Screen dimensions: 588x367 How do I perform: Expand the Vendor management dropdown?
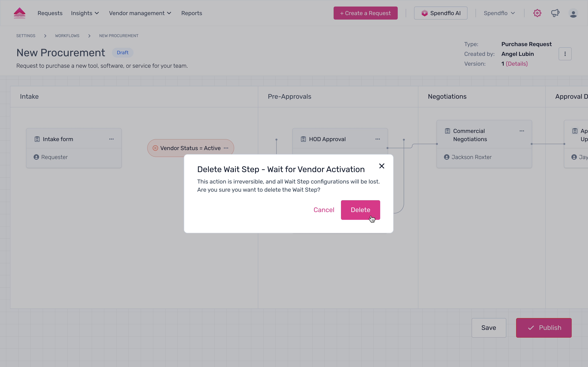click(x=140, y=13)
